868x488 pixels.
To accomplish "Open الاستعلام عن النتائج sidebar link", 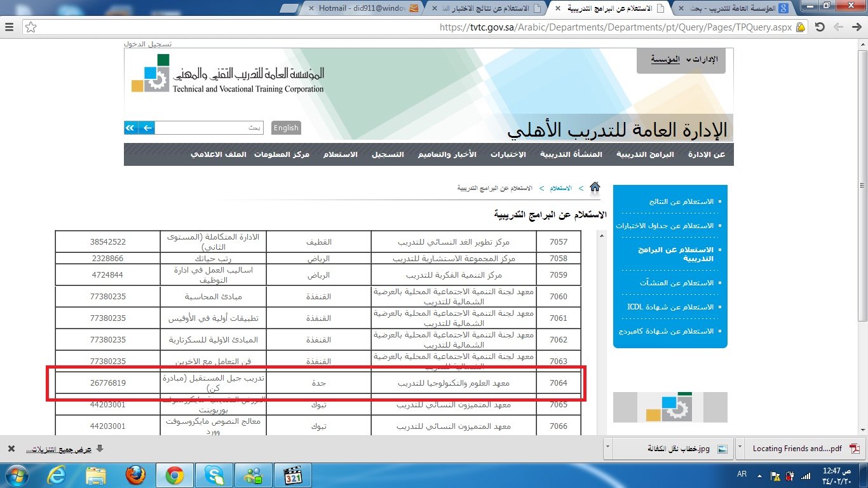I will (681, 201).
